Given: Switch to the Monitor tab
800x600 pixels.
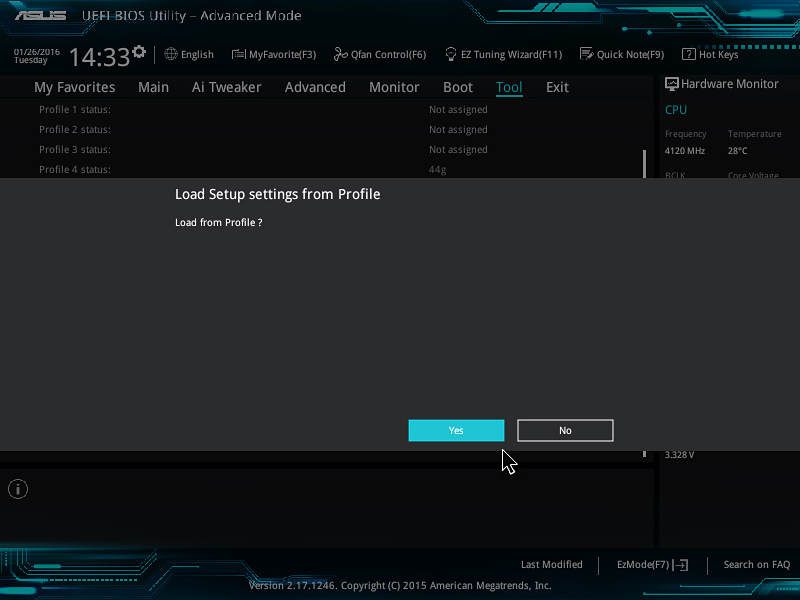Looking at the screenshot, I should [394, 87].
